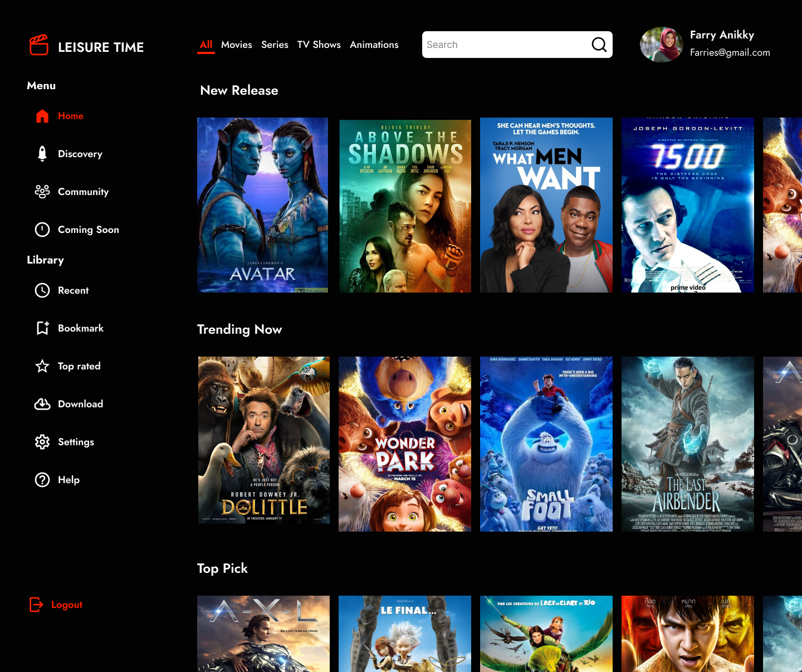The height and width of the screenshot is (672, 802).
Task: Click the Farry Anikky user name
Action: (x=722, y=35)
